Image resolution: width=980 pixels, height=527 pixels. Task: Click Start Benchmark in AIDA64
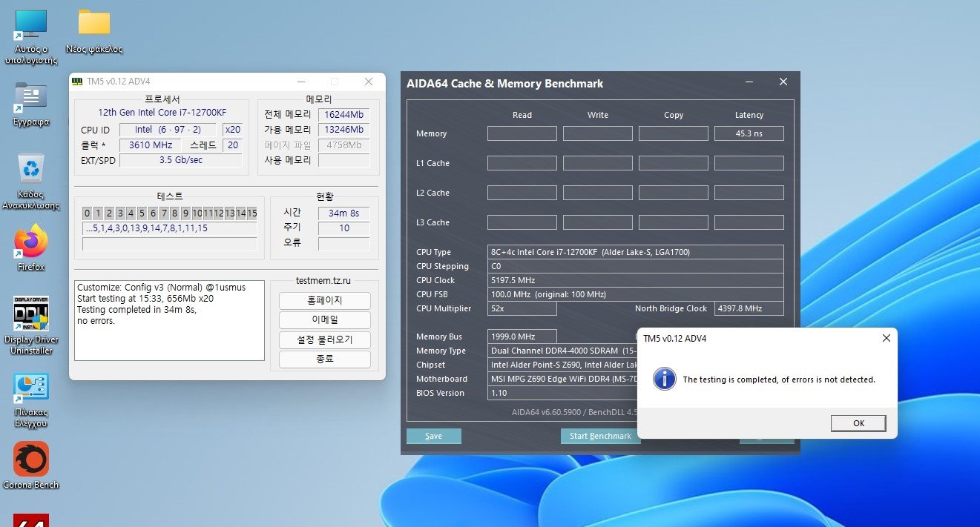click(x=600, y=436)
